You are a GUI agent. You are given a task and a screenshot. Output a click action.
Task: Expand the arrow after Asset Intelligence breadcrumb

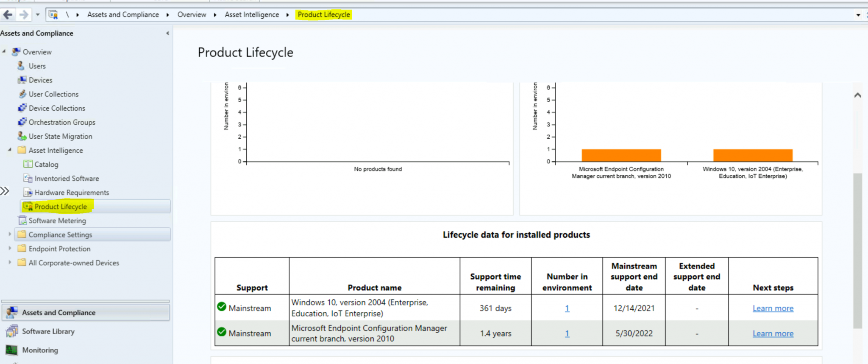click(288, 15)
